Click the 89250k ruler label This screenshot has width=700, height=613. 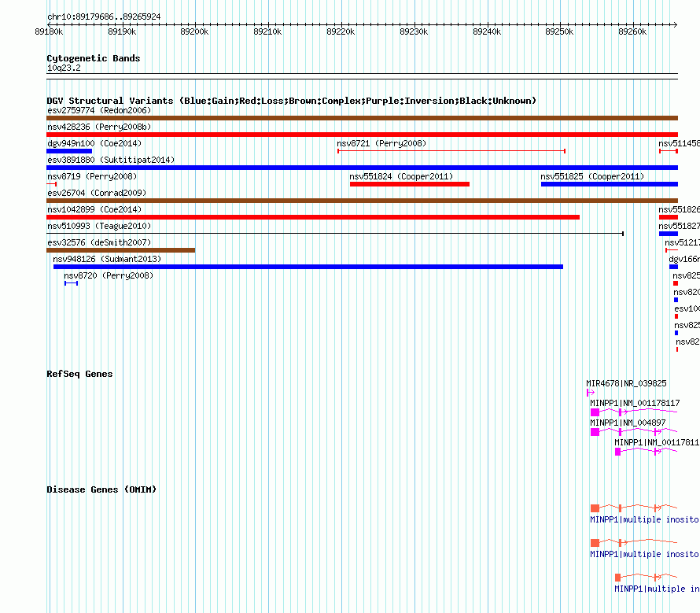tap(559, 31)
